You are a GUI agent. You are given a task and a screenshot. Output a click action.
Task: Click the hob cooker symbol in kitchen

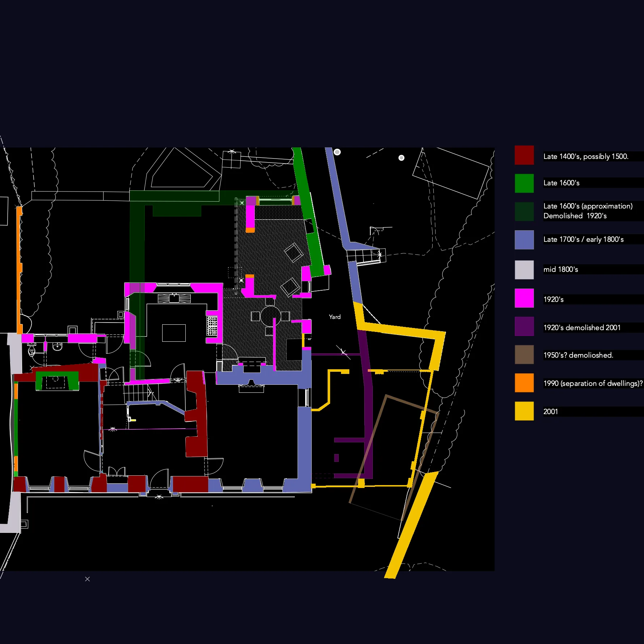pos(212,326)
